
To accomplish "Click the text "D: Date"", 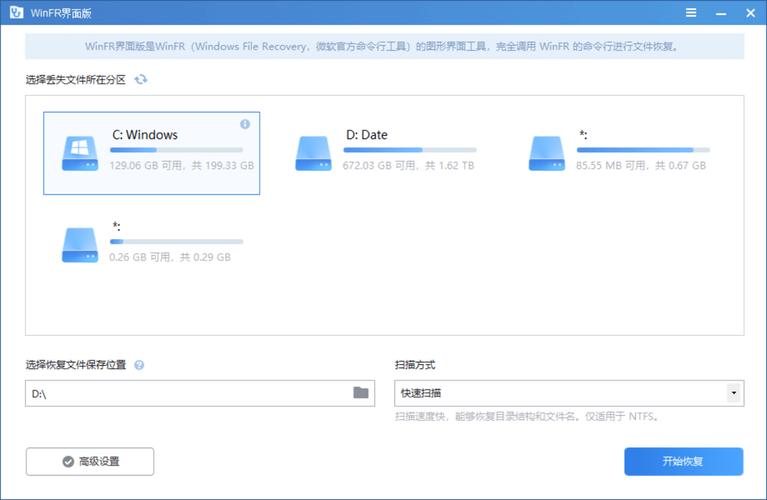I will 367,135.
